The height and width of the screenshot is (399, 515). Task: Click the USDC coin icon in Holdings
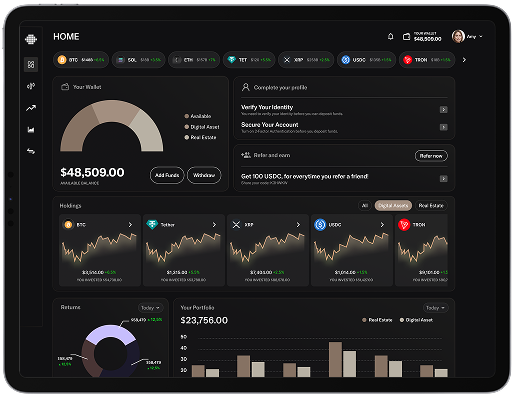click(x=320, y=225)
